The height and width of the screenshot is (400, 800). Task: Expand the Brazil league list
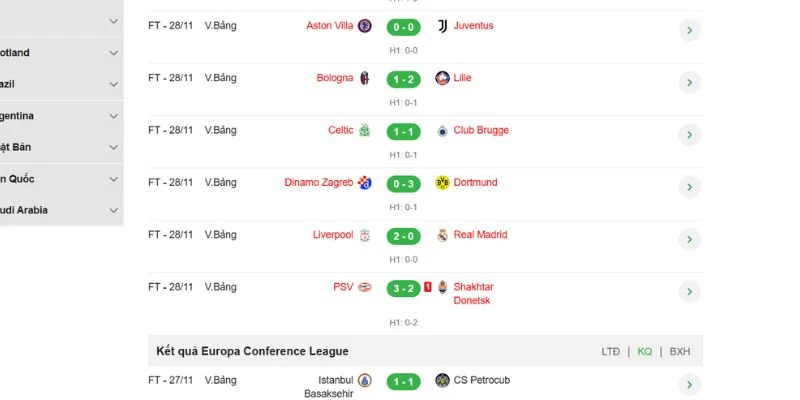(114, 84)
